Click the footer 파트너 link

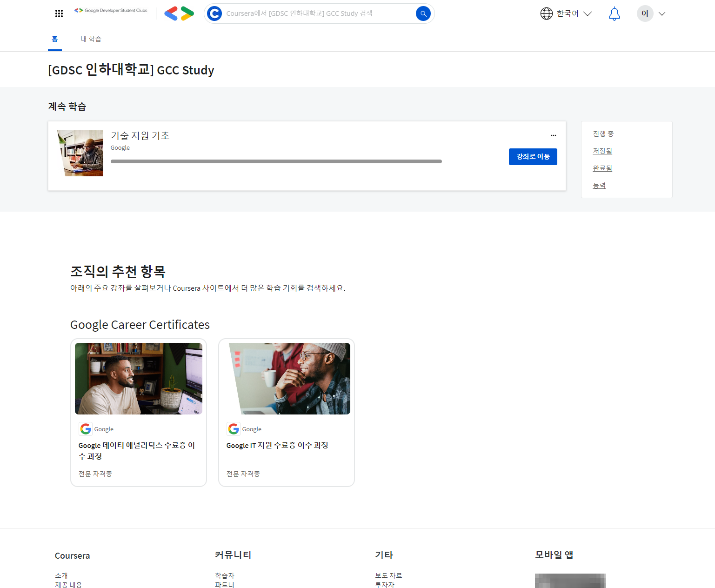point(225,585)
